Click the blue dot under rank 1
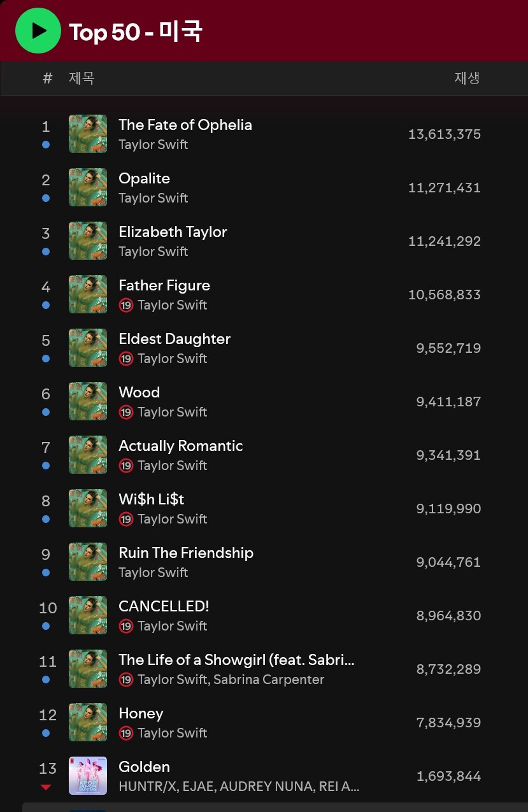 (46, 145)
